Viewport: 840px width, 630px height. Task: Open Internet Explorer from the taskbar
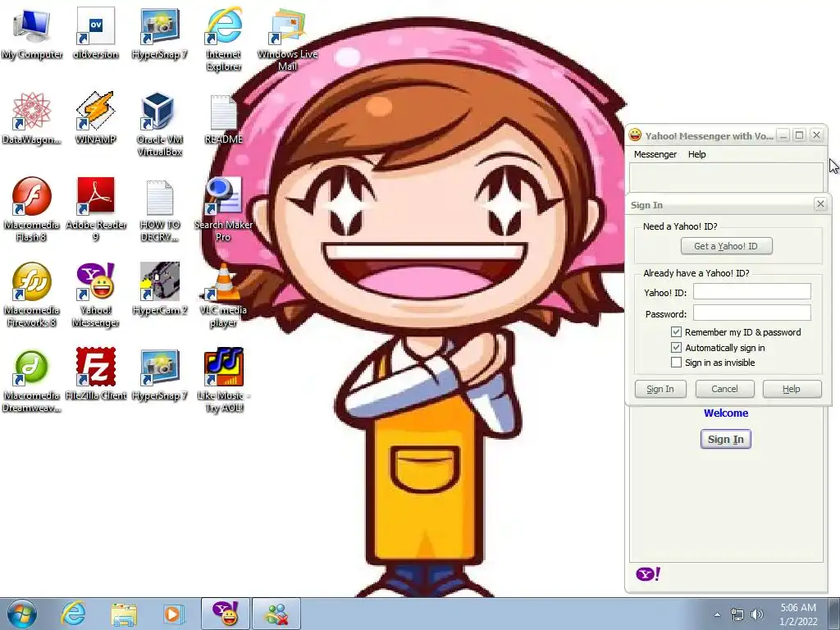[x=73, y=614]
